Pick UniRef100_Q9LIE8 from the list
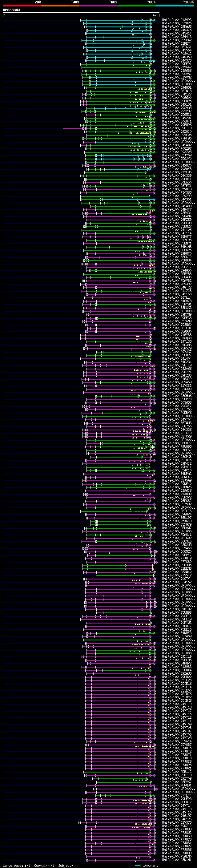This screenshot has width=197, height=868. click(x=177, y=128)
